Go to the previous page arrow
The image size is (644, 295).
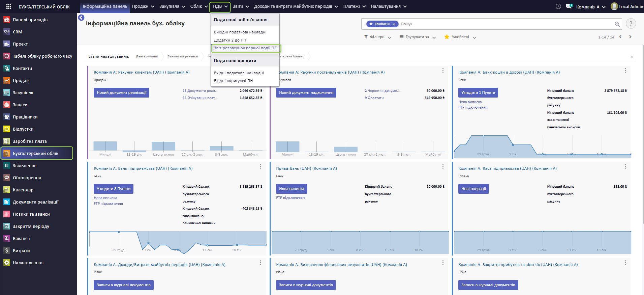[620, 37]
